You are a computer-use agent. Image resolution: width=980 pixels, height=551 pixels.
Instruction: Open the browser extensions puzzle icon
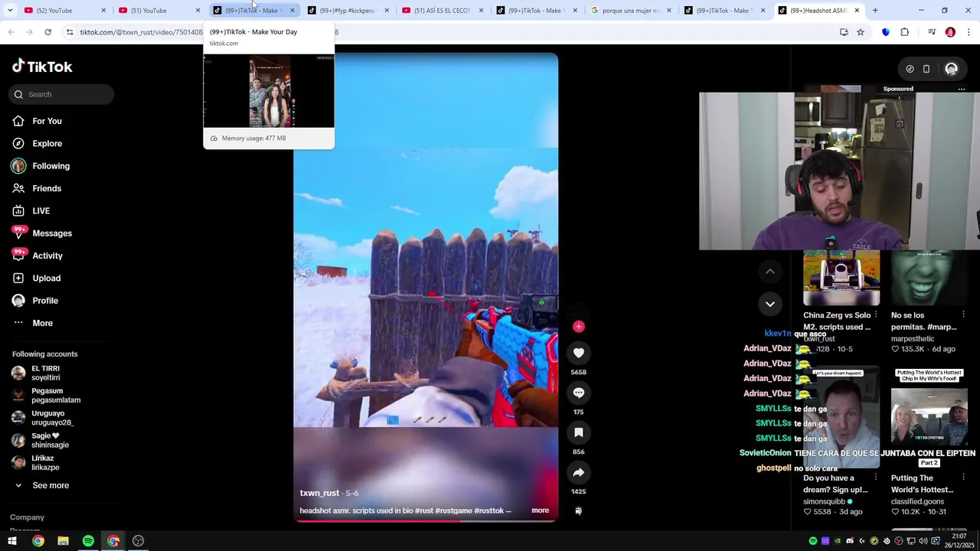click(904, 32)
